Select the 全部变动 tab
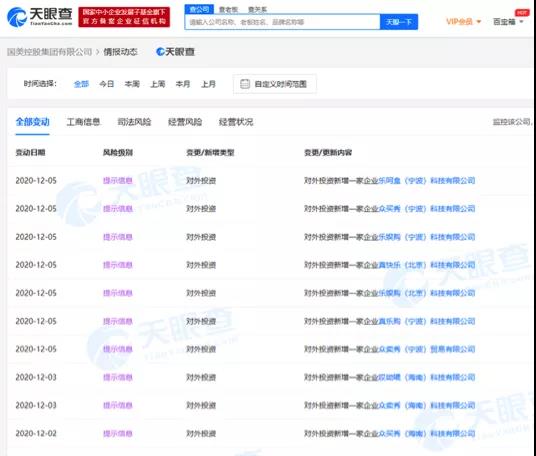This screenshot has height=456, width=536. (32, 122)
